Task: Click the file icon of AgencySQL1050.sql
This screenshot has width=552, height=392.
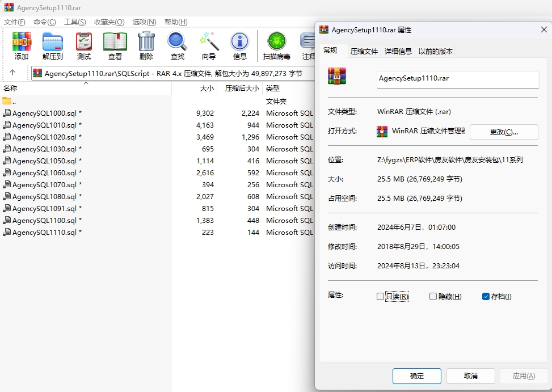Action: (x=7, y=161)
